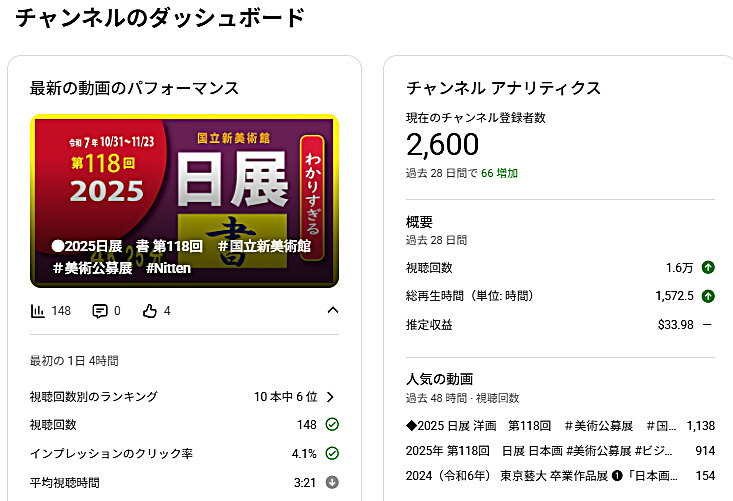733x501 pixels.
Task: Click the チャンネル アナリティクス heading
Action: (x=503, y=88)
